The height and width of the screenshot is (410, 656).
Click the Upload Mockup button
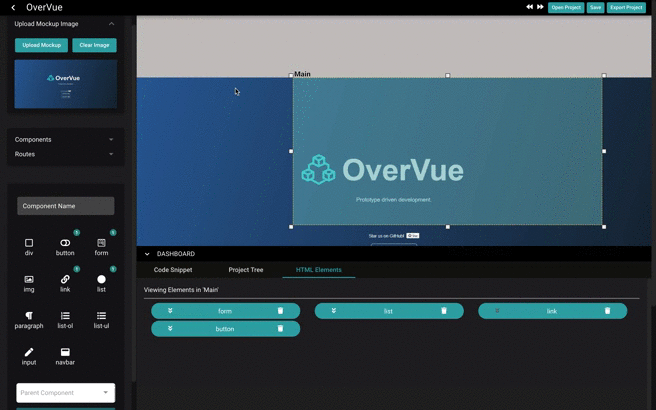41,45
